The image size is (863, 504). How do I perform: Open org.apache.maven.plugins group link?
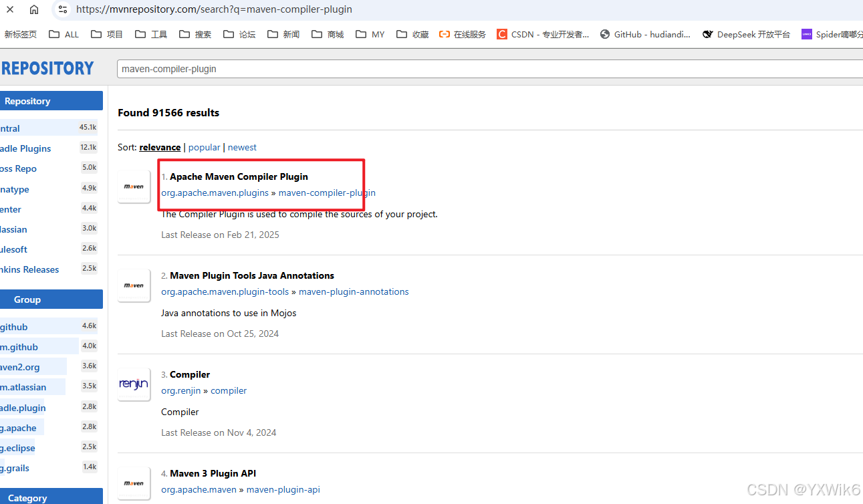click(215, 193)
